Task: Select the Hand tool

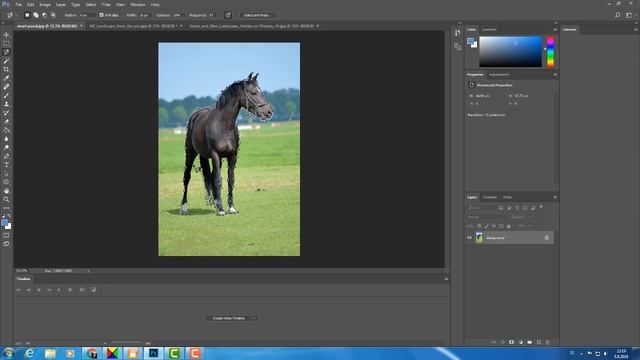Action: pos(6,191)
